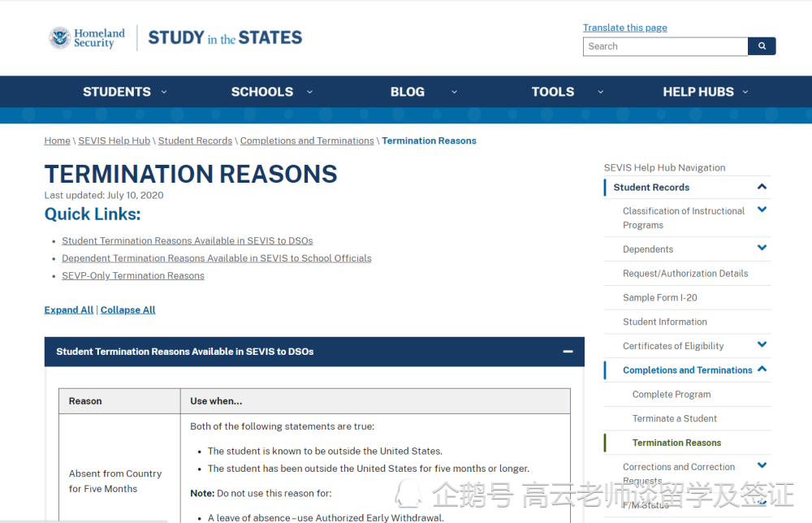Open Sample Form I-20 sidebar link

coord(659,298)
